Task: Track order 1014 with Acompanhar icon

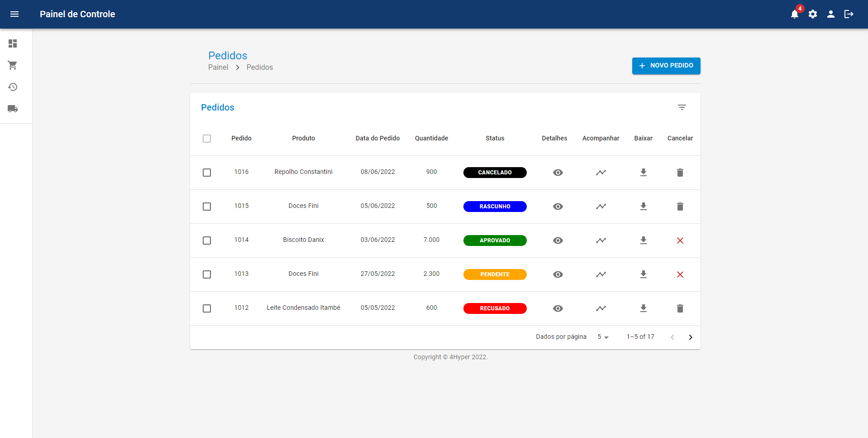Action: (x=601, y=241)
